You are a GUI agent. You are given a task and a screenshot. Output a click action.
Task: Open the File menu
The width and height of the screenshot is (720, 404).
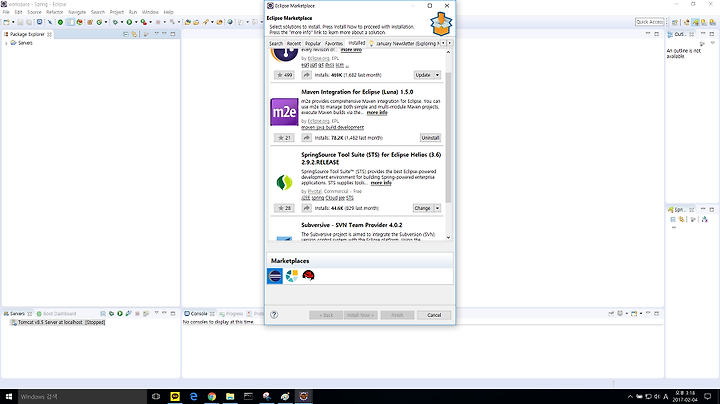click(6, 12)
